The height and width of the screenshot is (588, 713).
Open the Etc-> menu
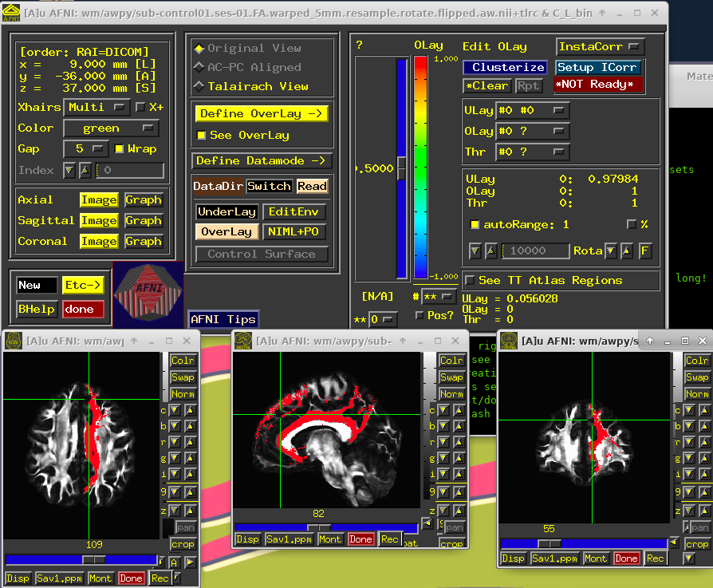[83, 285]
